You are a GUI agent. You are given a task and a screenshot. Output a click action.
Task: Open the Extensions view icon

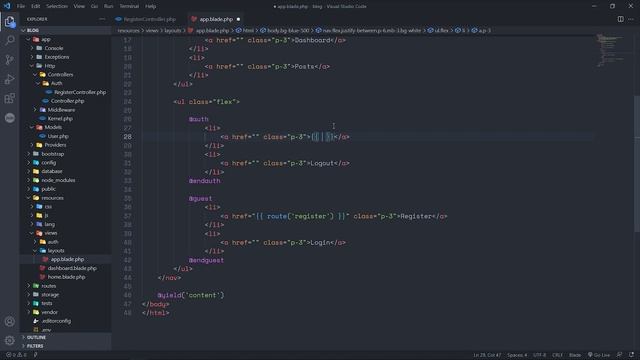(x=10, y=98)
